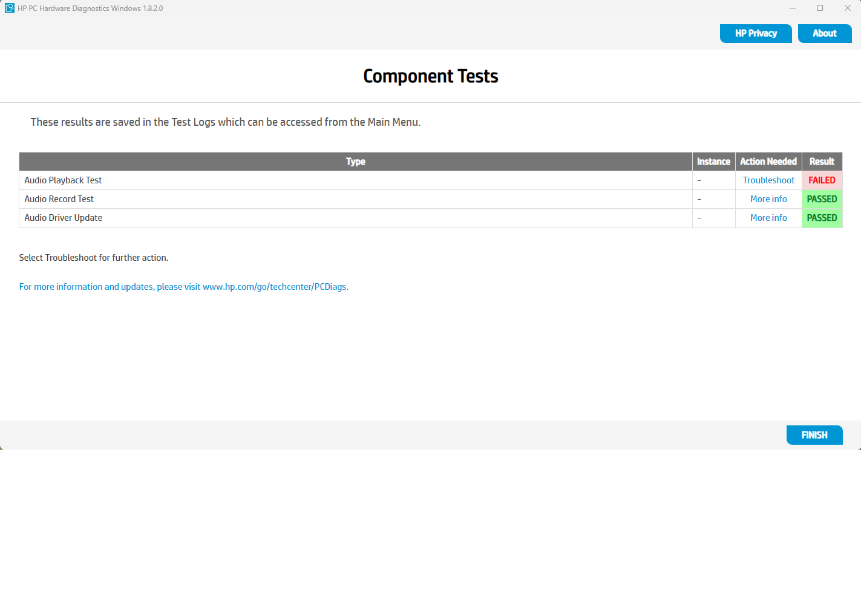Click the PASSED result for Audio Driver Update
This screenshot has height=616, width=861.
[822, 218]
